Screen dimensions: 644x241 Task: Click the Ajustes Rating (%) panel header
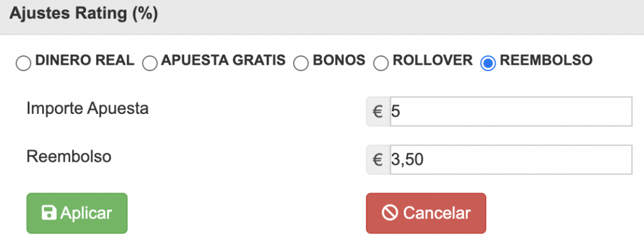click(x=322, y=17)
